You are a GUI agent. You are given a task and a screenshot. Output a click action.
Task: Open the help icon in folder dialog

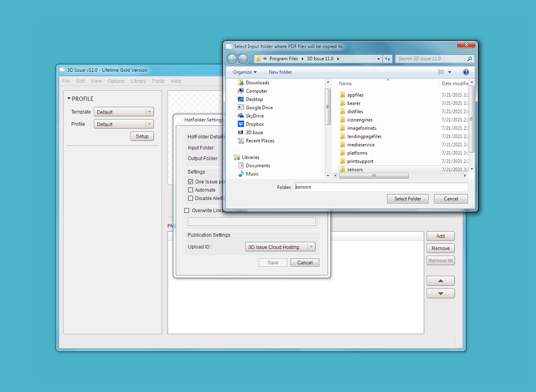pos(466,72)
